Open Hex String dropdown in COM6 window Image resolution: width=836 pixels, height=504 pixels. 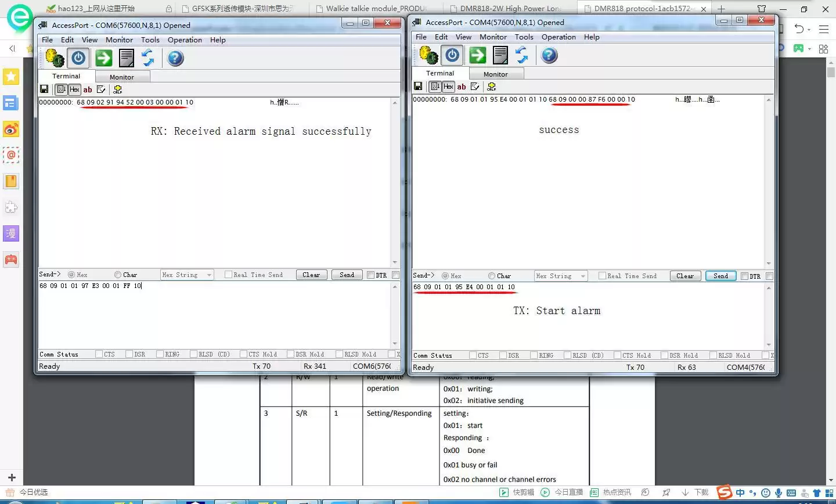coord(209,275)
